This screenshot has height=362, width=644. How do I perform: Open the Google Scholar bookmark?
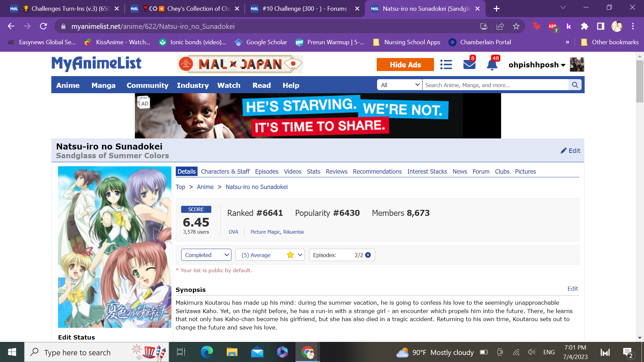(x=261, y=42)
